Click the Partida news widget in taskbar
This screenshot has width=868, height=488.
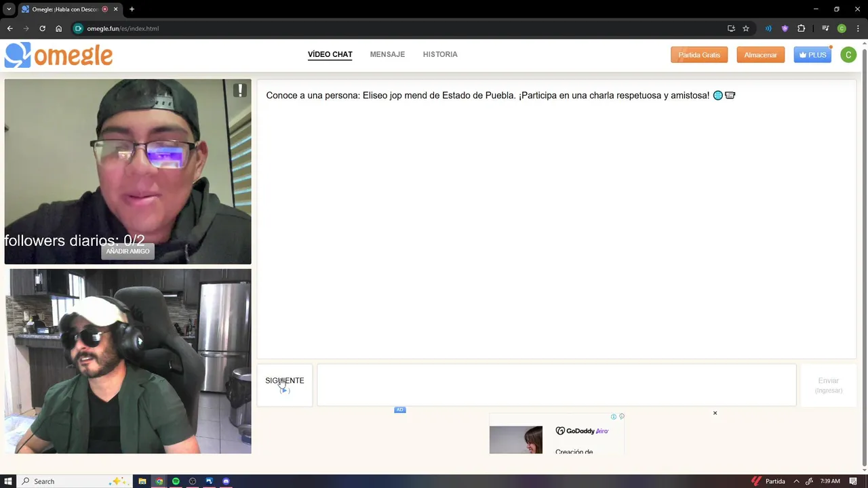click(x=768, y=481)
